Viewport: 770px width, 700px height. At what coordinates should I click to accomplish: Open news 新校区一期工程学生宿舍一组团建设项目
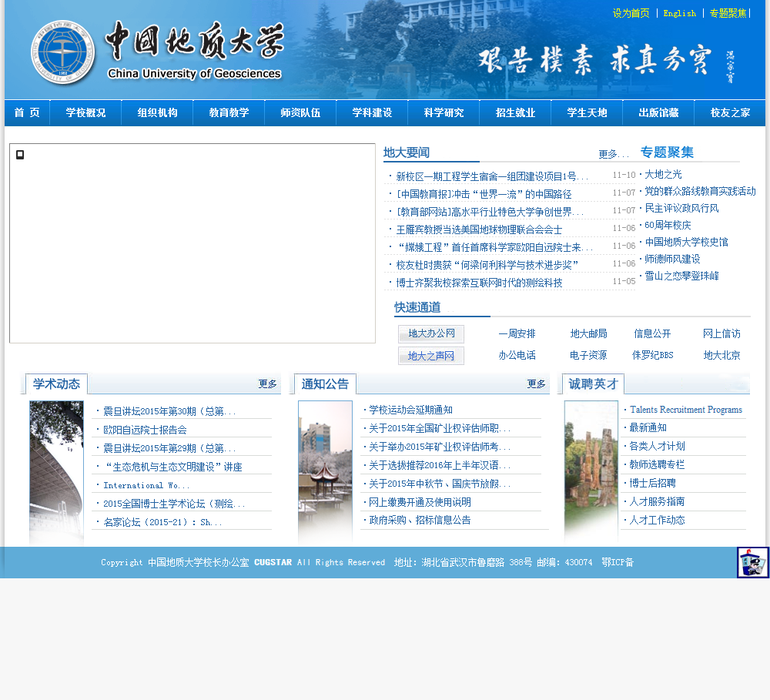(x=491, y=176)
